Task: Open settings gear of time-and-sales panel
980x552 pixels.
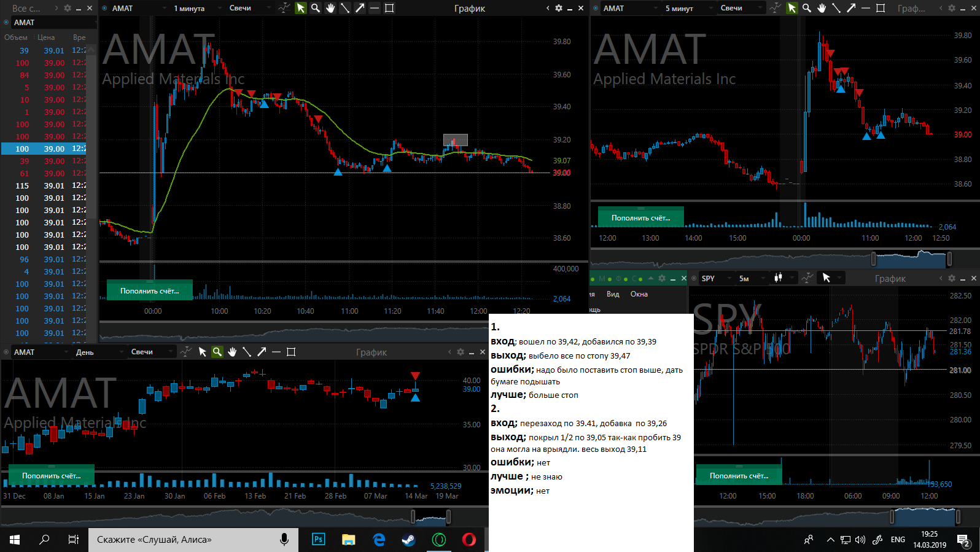Action: point(68,8)
